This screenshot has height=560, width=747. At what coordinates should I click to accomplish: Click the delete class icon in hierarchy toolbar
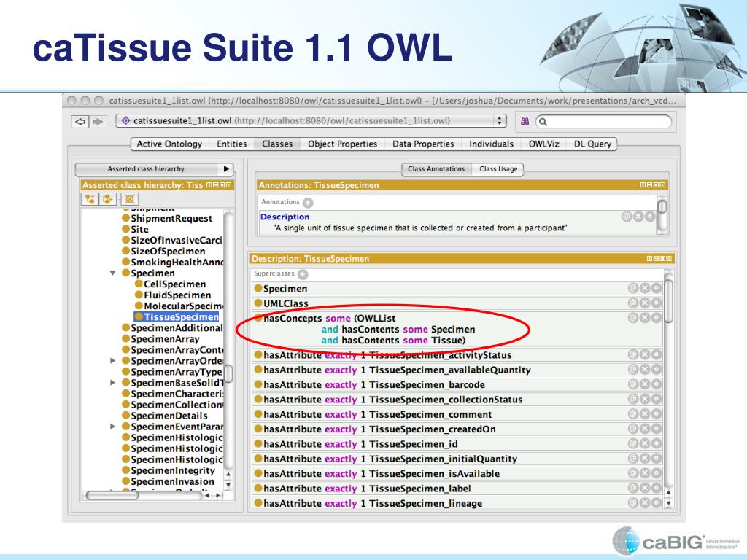pos(129,199)
